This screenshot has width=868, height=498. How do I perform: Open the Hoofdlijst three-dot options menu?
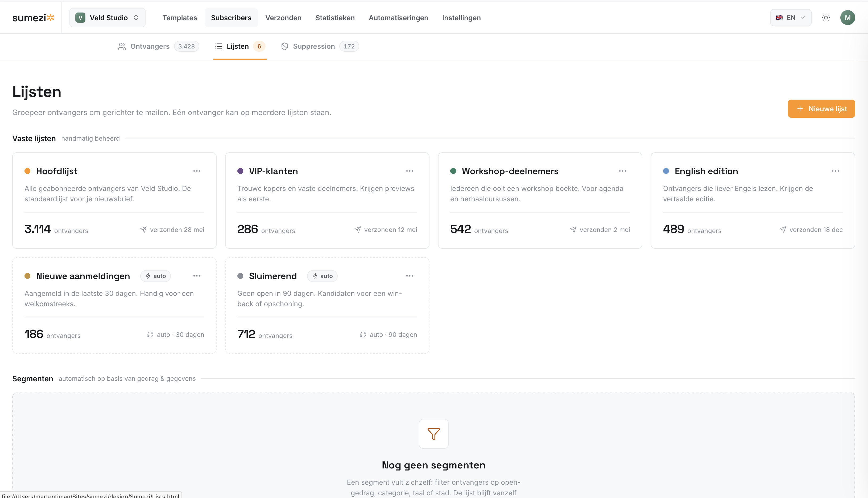[197, 171]
